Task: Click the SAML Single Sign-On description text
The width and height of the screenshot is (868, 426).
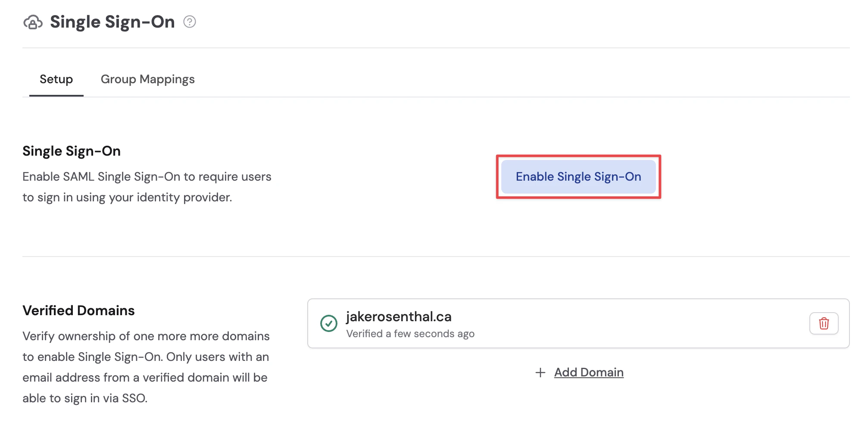Action: click(147, 186)
